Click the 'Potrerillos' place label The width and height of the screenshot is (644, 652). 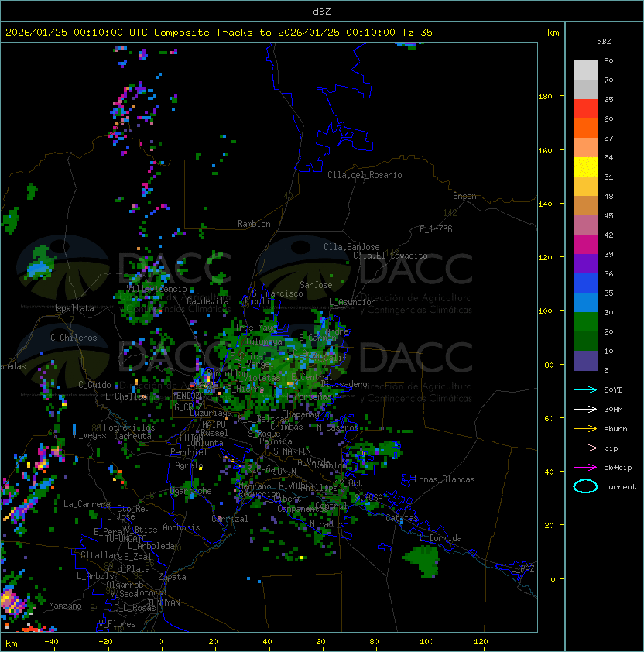click(x=129, y=427)
